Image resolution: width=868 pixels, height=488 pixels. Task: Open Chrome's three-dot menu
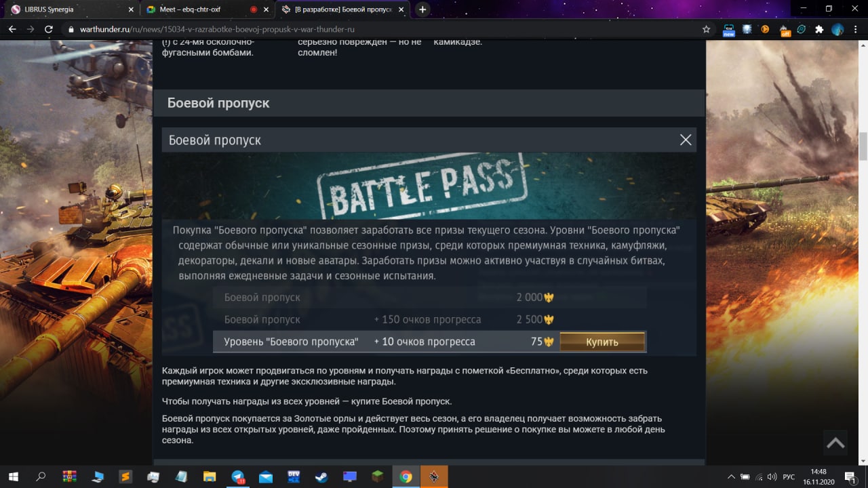(855, 29)
